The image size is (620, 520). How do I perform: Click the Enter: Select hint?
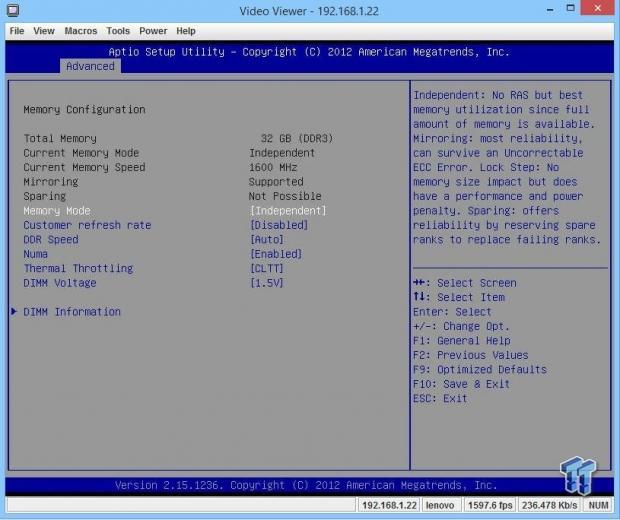(452, 312)
